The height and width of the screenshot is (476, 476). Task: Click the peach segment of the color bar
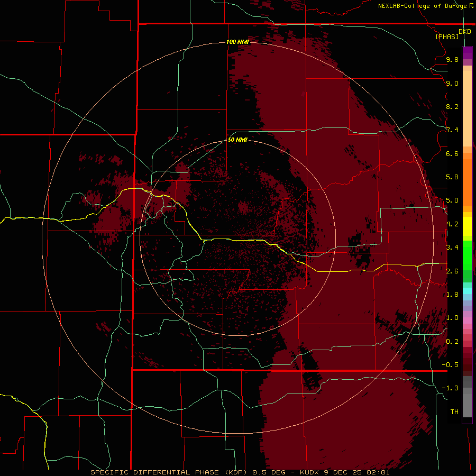[467, 108]
